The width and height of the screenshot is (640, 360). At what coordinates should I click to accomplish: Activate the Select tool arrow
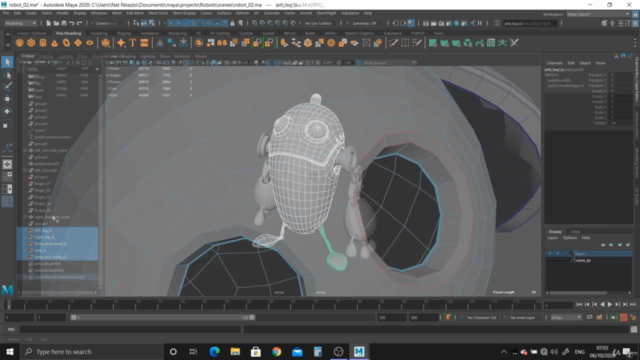[x=7, y=62]
